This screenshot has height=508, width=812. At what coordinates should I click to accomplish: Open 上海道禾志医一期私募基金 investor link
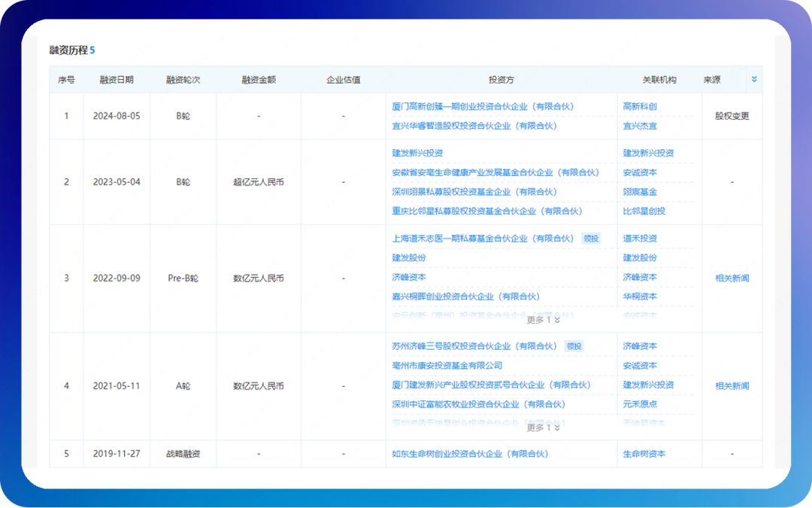click(x=483, y=239)
